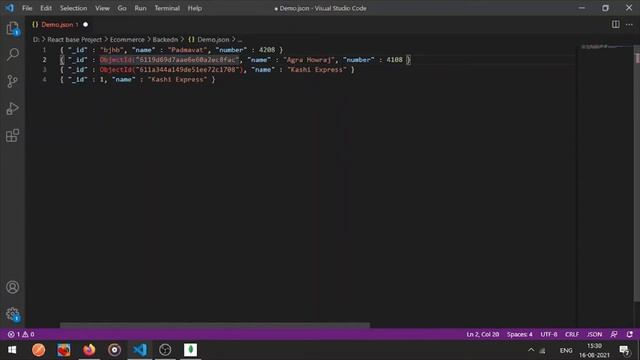640x360 pixels.
Task: Click the number value 4108 on line 2
Action: 394,60
